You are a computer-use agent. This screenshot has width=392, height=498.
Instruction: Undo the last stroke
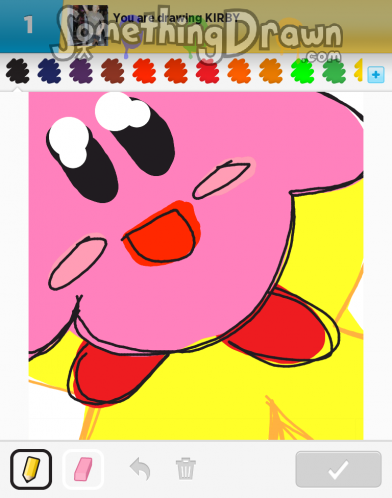click(140, 469)
